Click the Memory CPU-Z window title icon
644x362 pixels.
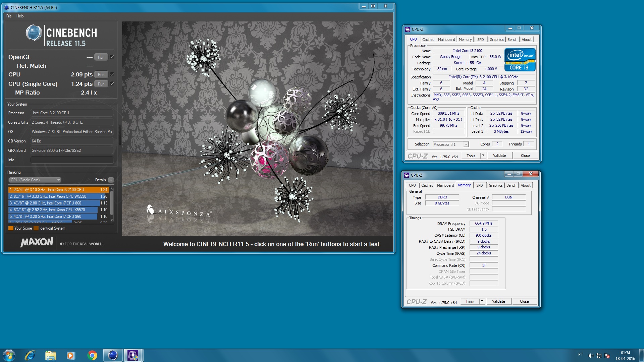pos(407,175)
